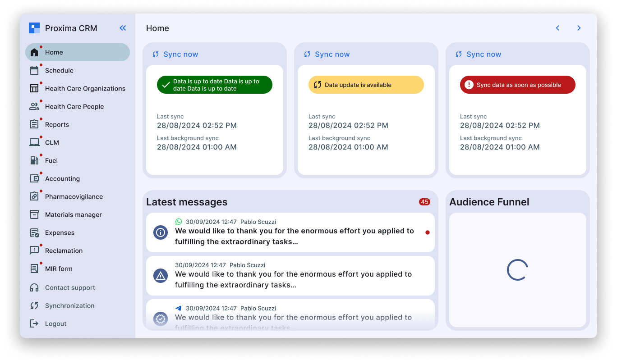Click the Telegram icon on the third message

[x=178, y=308]
